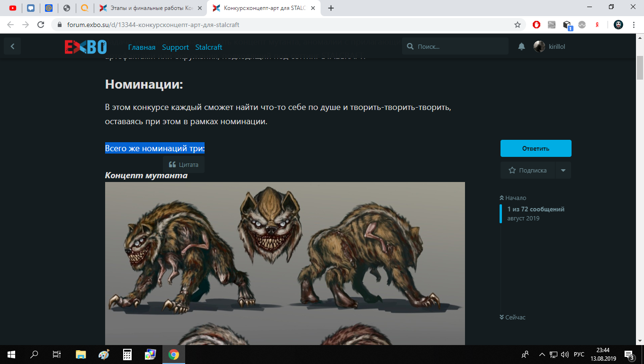The image size is (644, 364).
Task: Click the '1 из 72 сообщений' scrubber label
Action: point(536,209)
